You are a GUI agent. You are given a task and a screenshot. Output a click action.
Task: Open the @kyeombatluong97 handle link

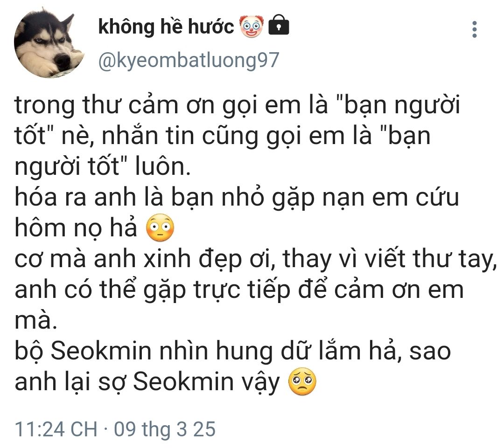click(x=189, y=60)
